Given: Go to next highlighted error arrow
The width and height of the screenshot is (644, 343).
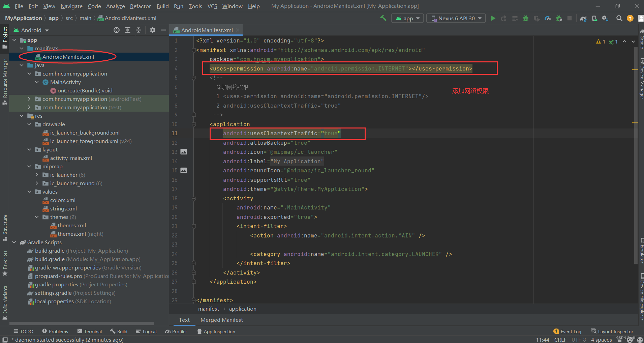Looking at the screenshot, I should 633,41.
